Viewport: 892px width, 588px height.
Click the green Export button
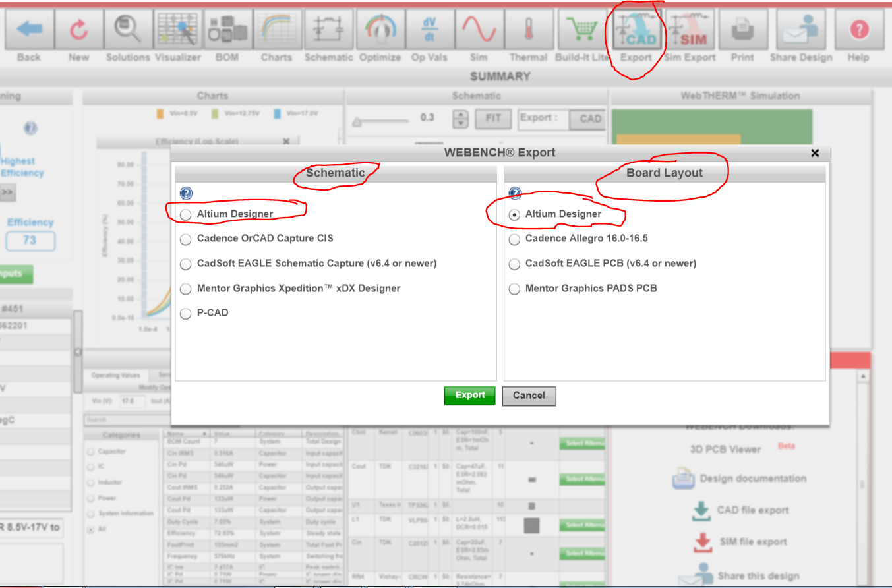point(469,396)
